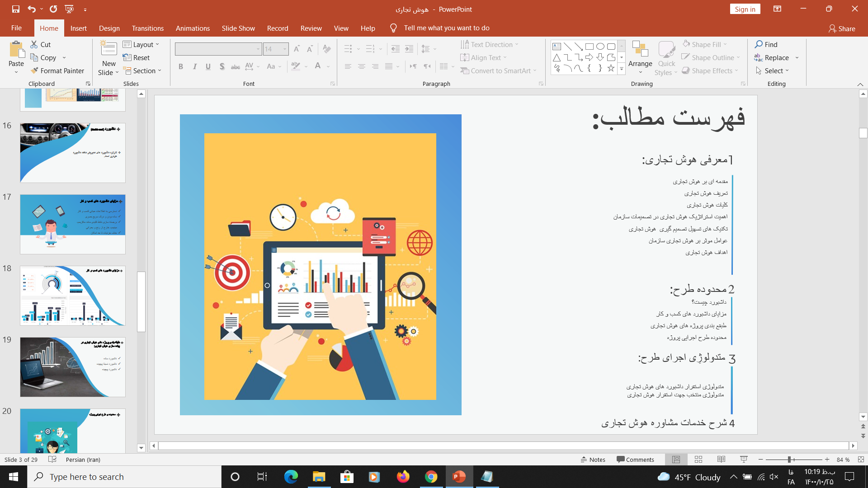Reset the slide layout

click(x=136, y=57)
